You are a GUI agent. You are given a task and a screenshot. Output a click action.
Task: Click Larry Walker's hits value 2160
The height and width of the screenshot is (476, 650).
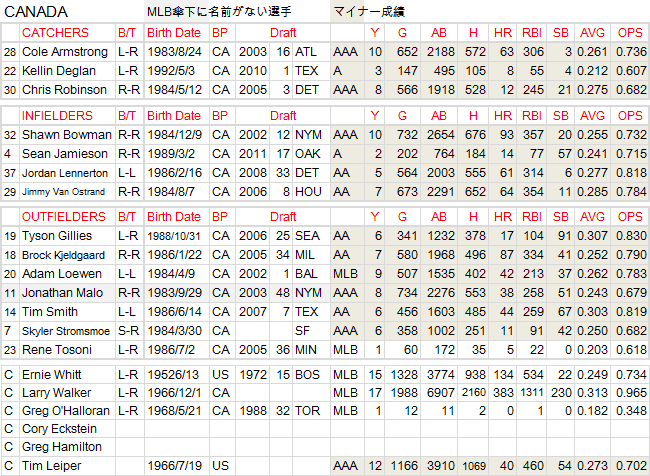tap(474, 393)
